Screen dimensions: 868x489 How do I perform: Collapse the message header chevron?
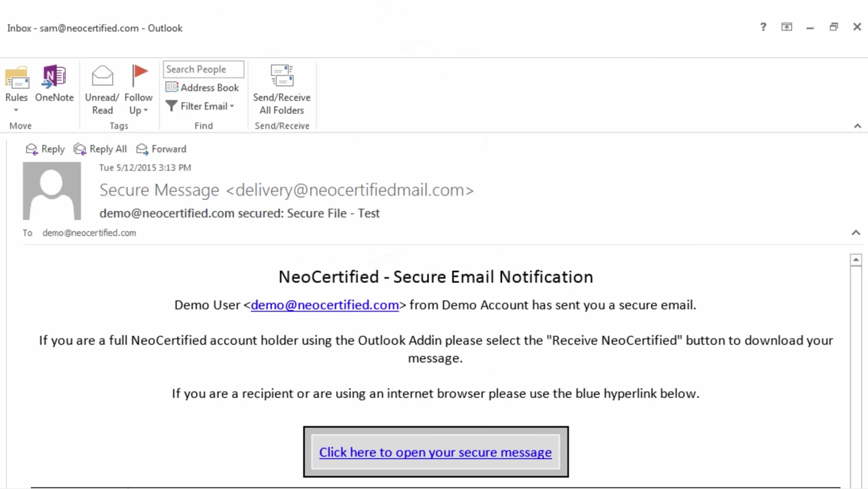click(856, 233)
